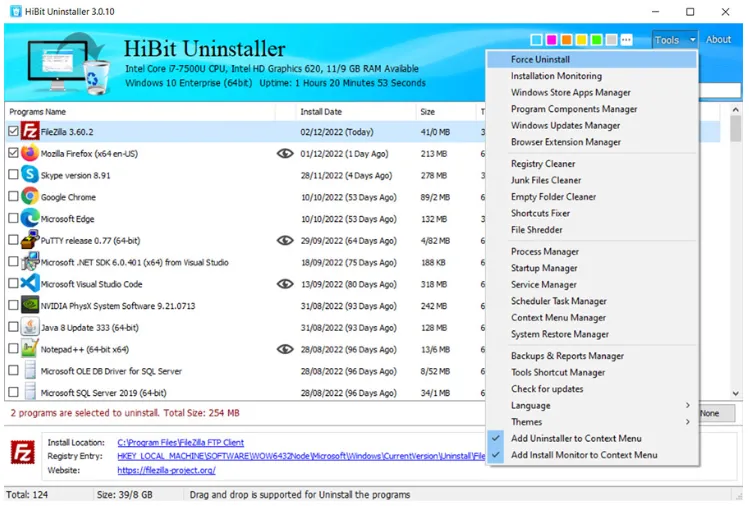Toggle monitoring eye for PuTTY release
Image resolution: width=749 pixels, height=506 pixels.
click(x=285, y=240)
